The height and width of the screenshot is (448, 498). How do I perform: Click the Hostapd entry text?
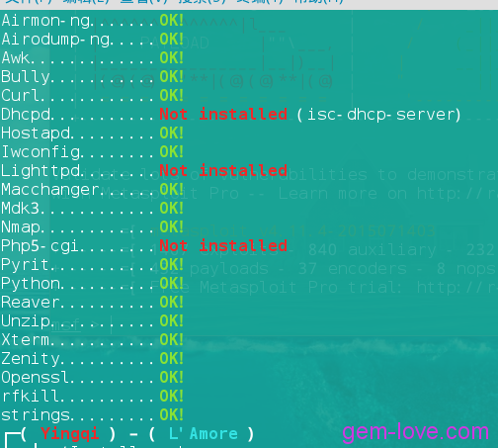(x=36, y=134)
